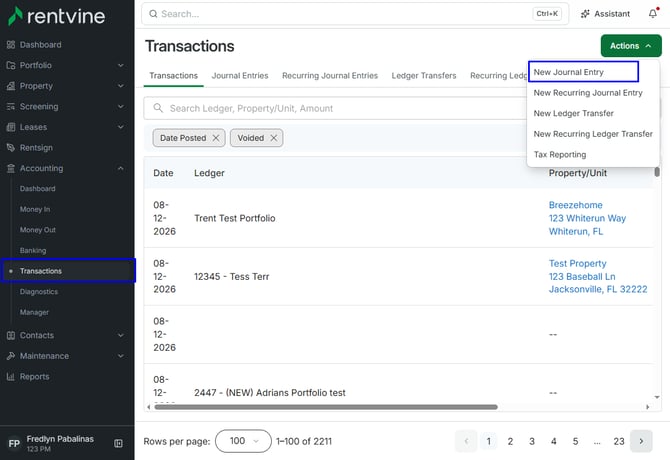Image resolution: width=670 pixels, height=460 pixels.
Task: Sort by the Date column header
Action: [x=163, y=173]
